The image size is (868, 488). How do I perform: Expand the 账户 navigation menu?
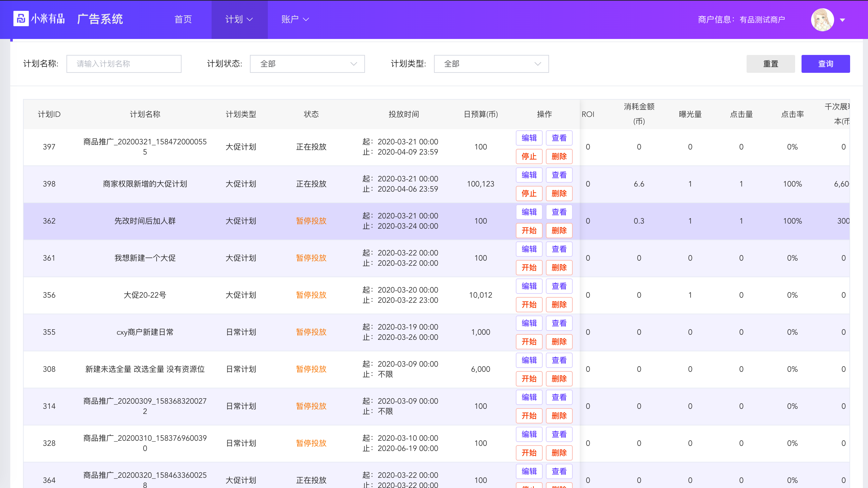click(x=295, y=19)
